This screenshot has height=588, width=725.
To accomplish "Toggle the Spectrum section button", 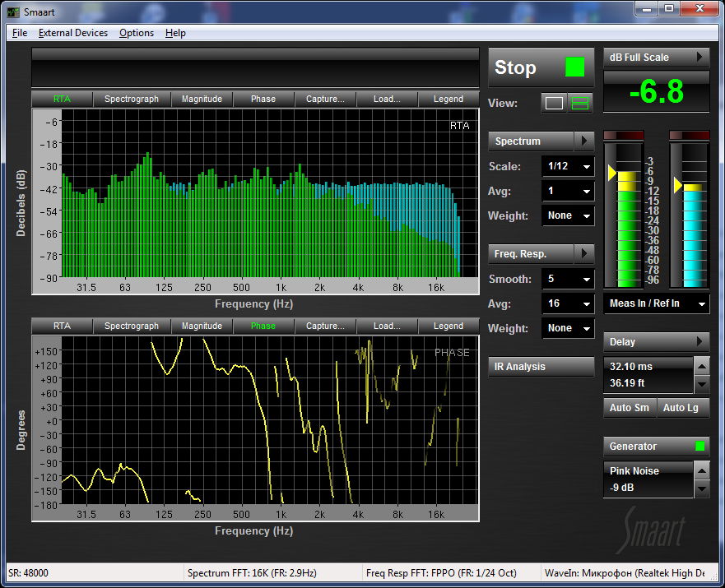I will point(530,141).
